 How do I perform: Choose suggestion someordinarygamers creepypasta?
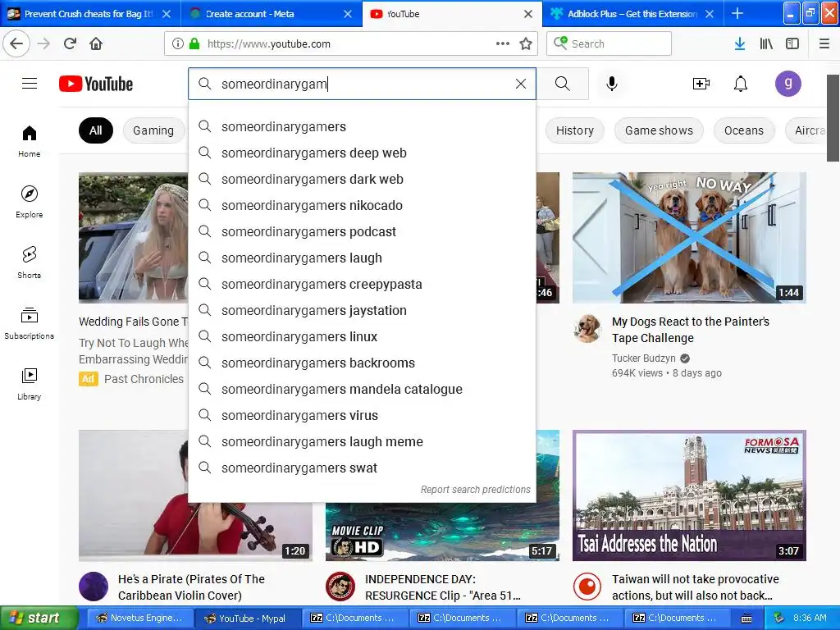point(362,284)
